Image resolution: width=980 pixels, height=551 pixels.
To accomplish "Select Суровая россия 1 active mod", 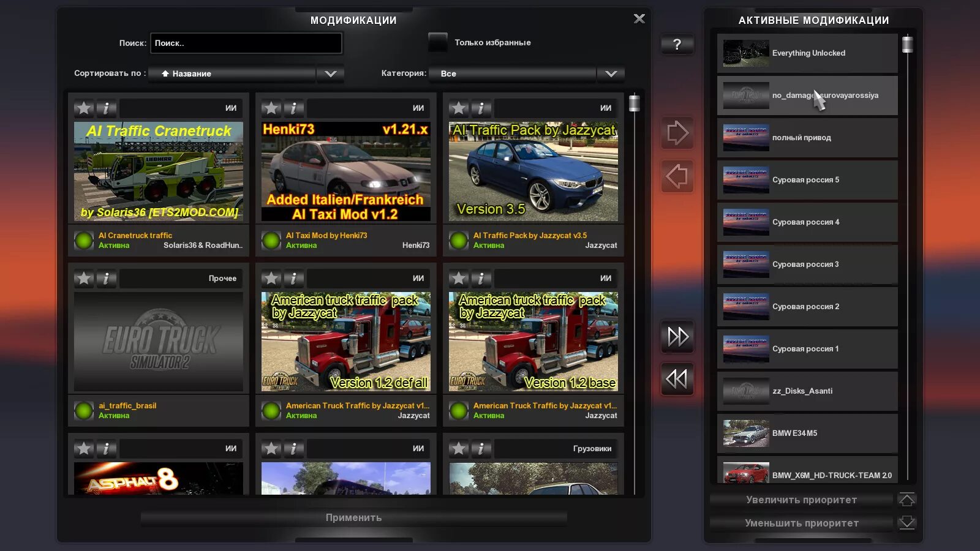I will 807,349.
